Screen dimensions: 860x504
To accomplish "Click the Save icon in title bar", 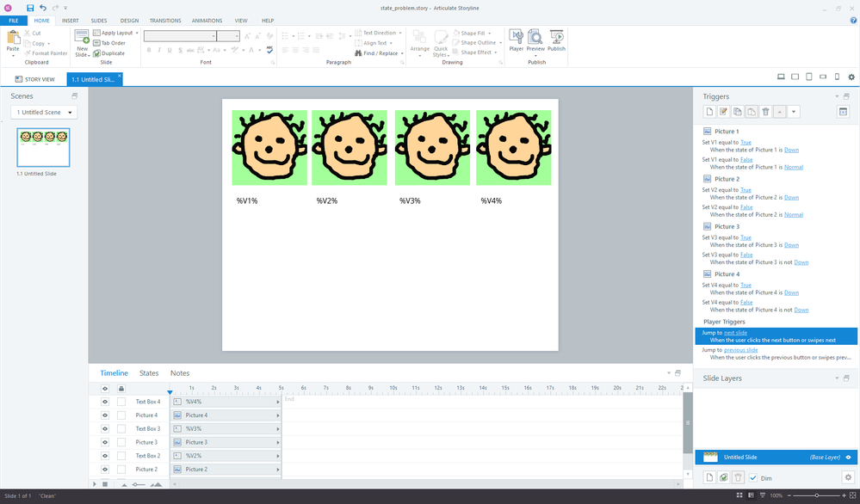I will 30,7.
